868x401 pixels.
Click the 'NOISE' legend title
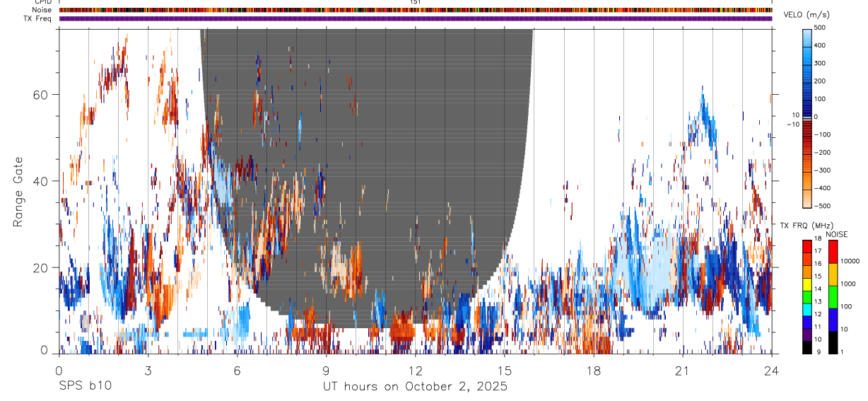click(836, 234)
